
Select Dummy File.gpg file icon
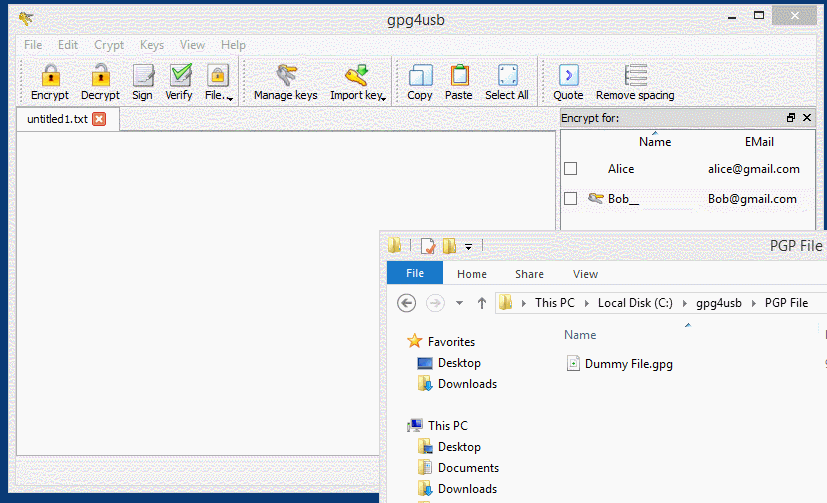[x=573, y=363]
